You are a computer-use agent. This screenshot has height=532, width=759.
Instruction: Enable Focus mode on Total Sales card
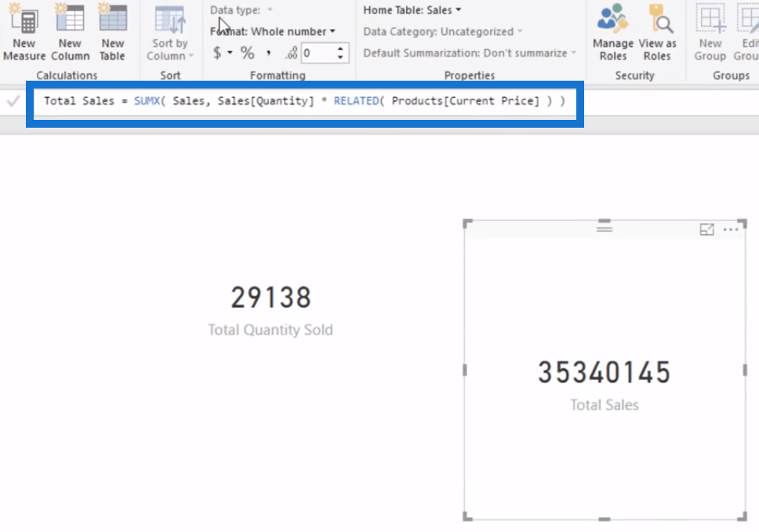[706, 230]
